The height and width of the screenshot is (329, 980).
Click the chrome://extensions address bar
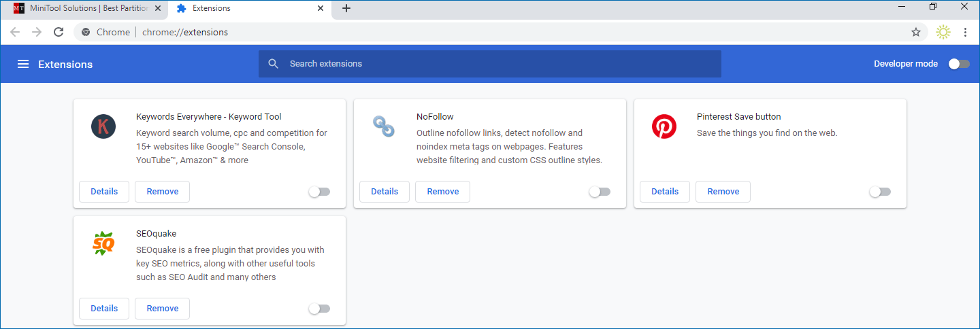pos(500,32)
